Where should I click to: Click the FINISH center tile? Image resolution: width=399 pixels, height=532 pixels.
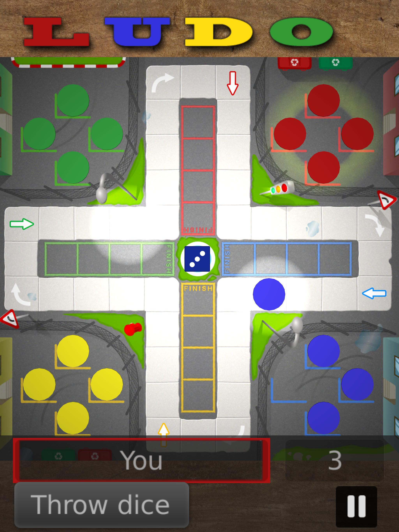199,251
